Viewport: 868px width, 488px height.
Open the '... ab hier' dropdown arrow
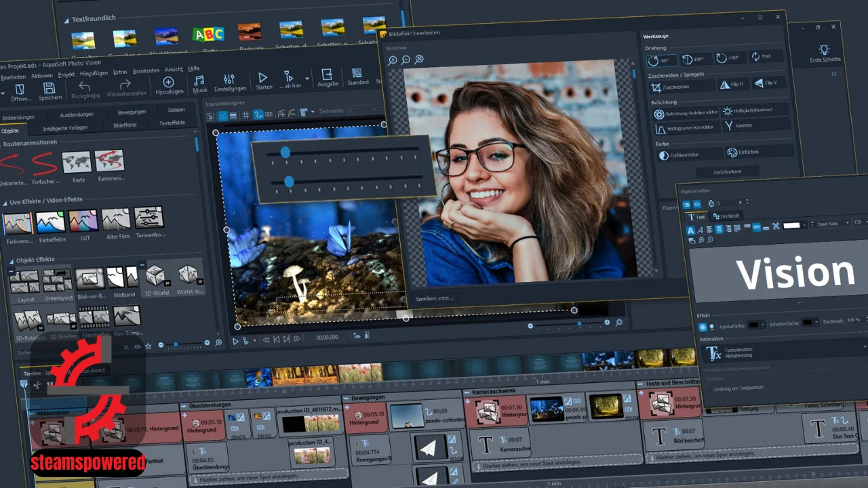pyautogui.click(x=307, y=78)
